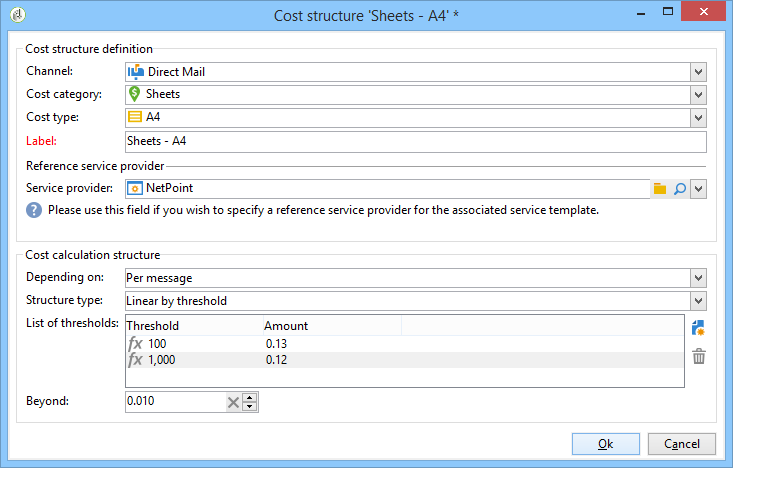Delete the selected threshold using trash icon
The height and width of the screenshot is (497, 762).
[698, 356]
